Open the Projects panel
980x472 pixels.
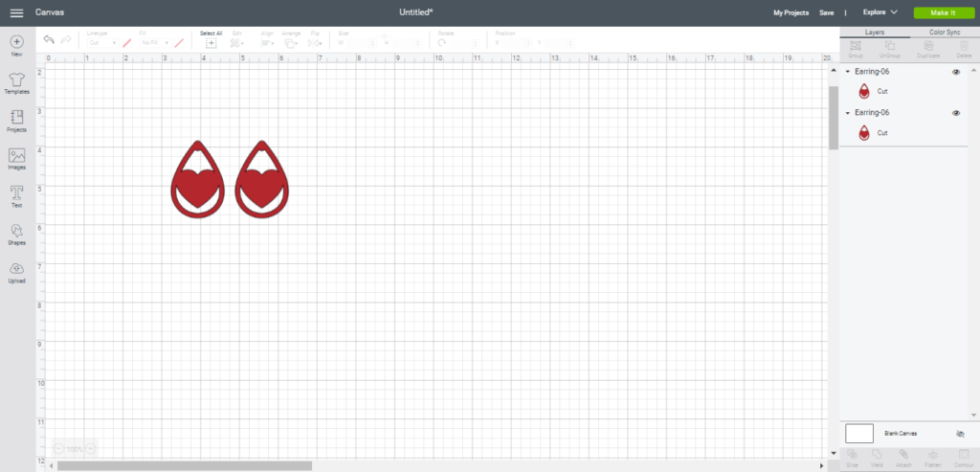pyautogui.click(x=16, y=119)
